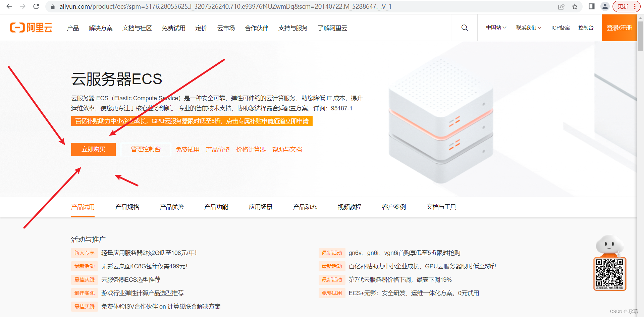Click the browser address bar URL
Viewport: 644px width, 317px height.
click(225, 7)
